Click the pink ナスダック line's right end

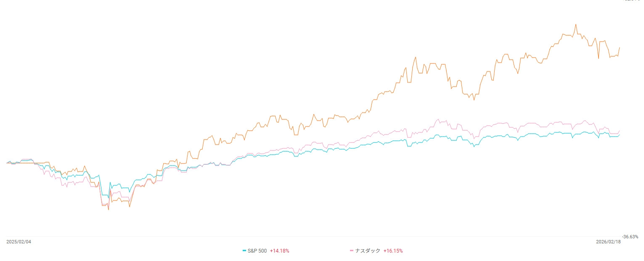click(619, 131)
